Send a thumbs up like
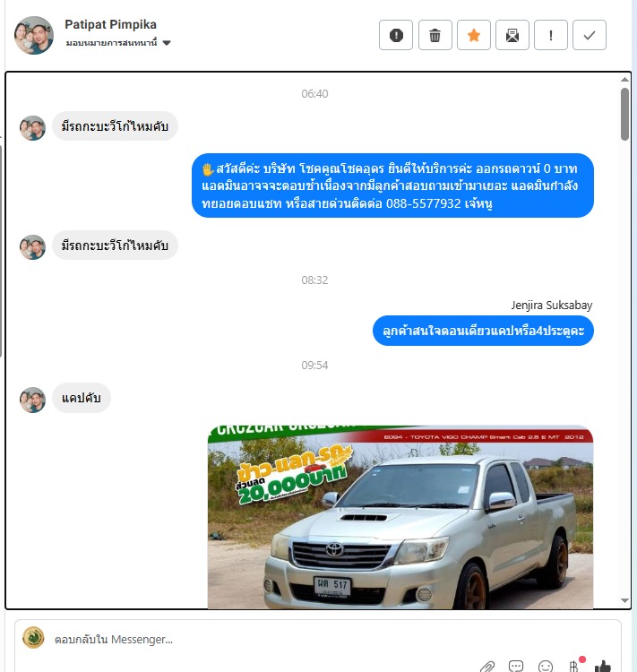 point(602,667)
